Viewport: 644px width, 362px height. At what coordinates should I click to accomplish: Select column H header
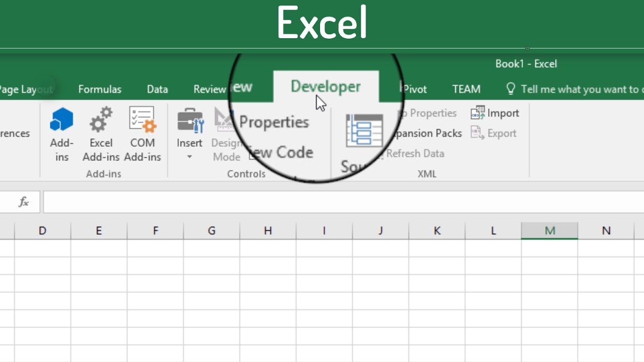pyautogui.click(x=268, y=231)
